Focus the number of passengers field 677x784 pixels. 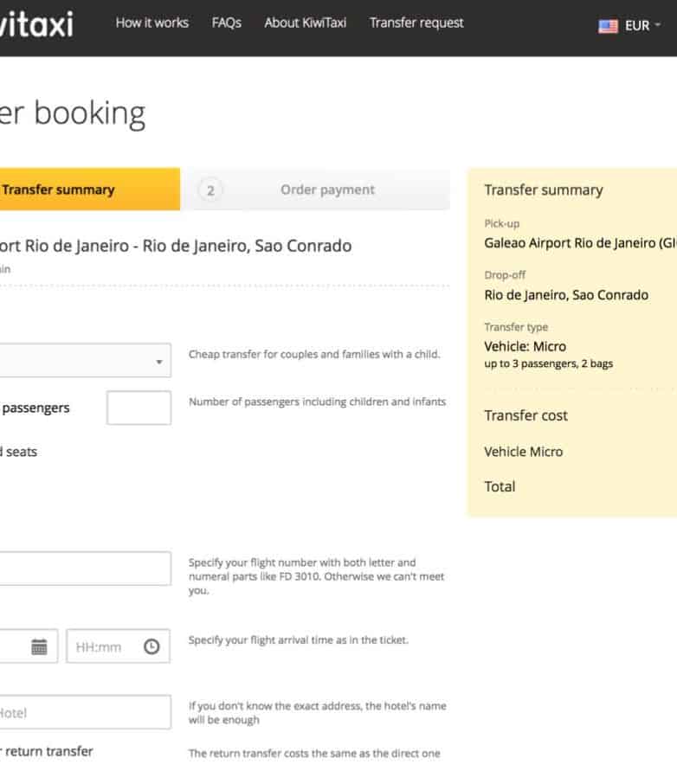click(x=139, y=408)
